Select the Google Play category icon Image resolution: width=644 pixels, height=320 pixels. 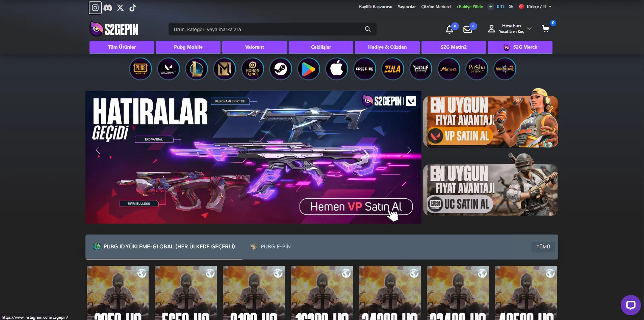pos(308,69)
